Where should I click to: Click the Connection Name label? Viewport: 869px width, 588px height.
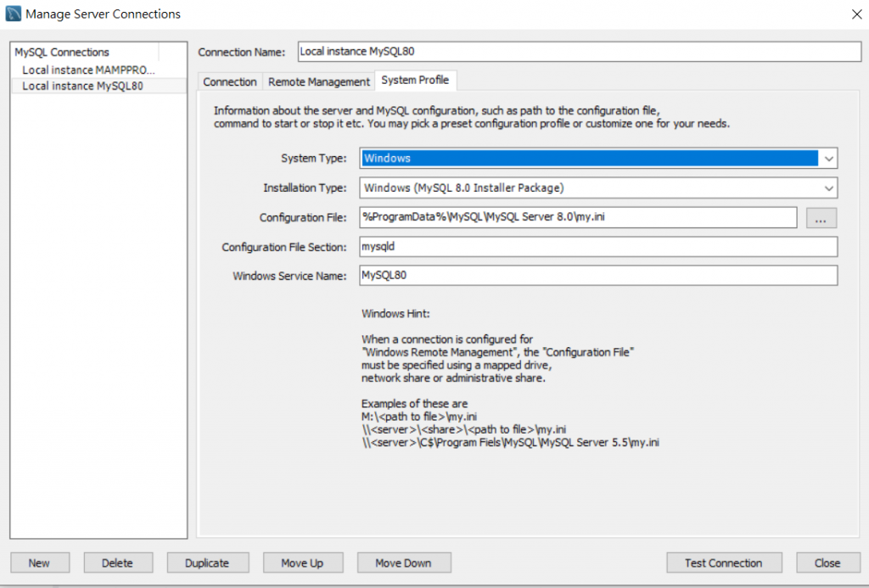[x=242, y=53]
